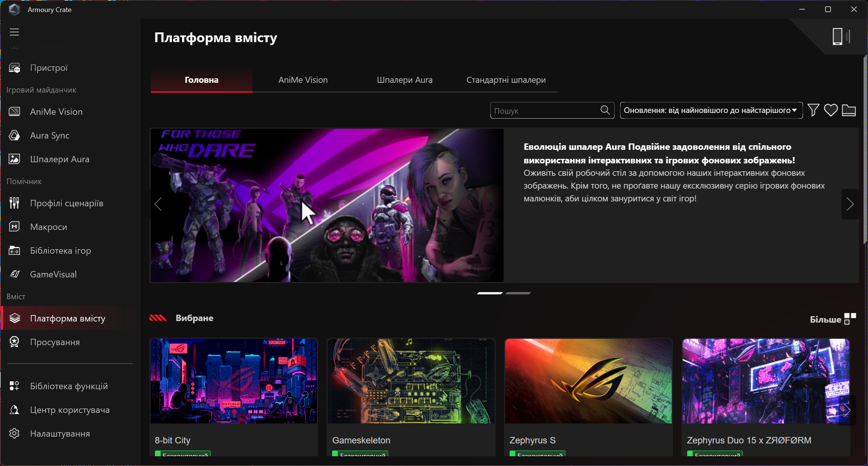Go to previous banner with left arrow
The height and width of the screenshot is (466, 868).
tap(158, 204)
